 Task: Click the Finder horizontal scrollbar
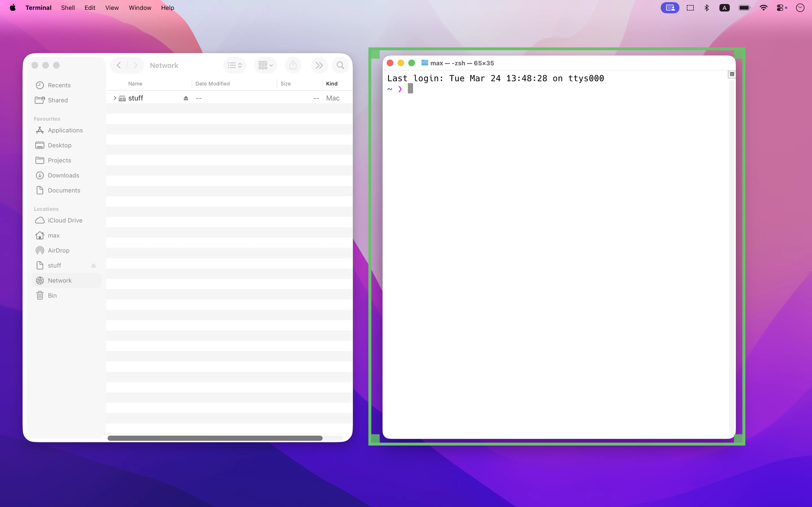click(x=215, y=438)
